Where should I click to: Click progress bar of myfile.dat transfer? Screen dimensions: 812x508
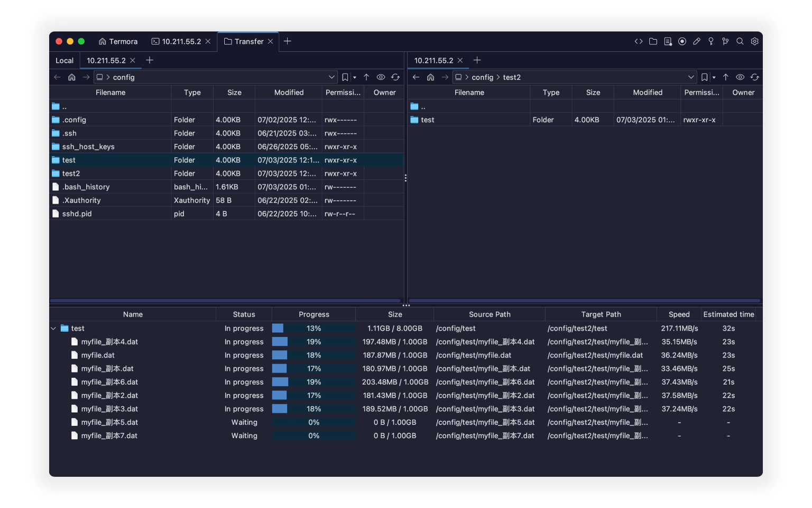(313, 355)
